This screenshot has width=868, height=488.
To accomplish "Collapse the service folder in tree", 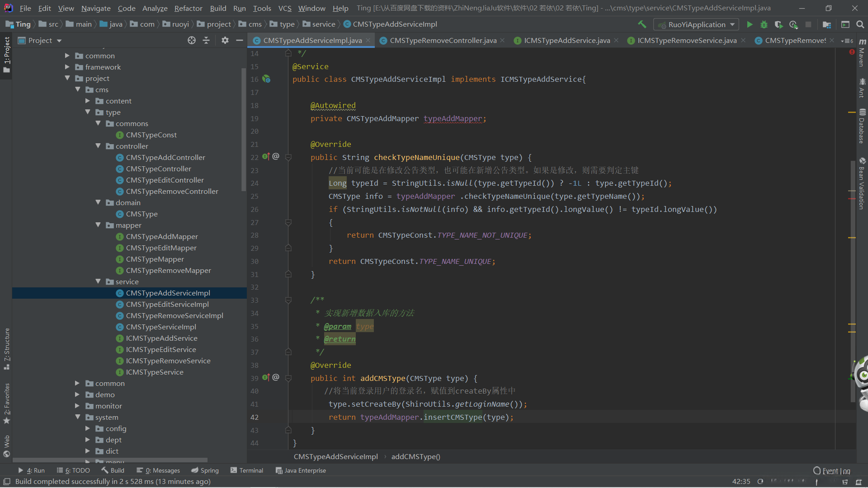I will pos(98,282).
